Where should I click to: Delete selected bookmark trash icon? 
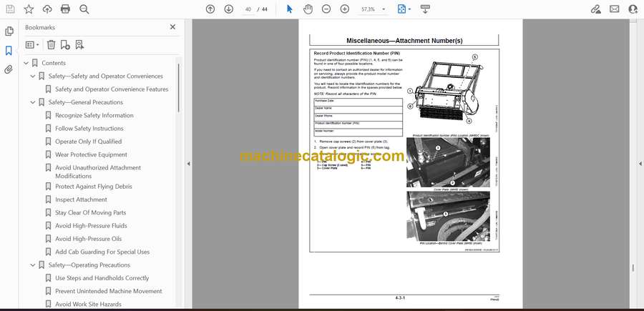coord(51,45)
